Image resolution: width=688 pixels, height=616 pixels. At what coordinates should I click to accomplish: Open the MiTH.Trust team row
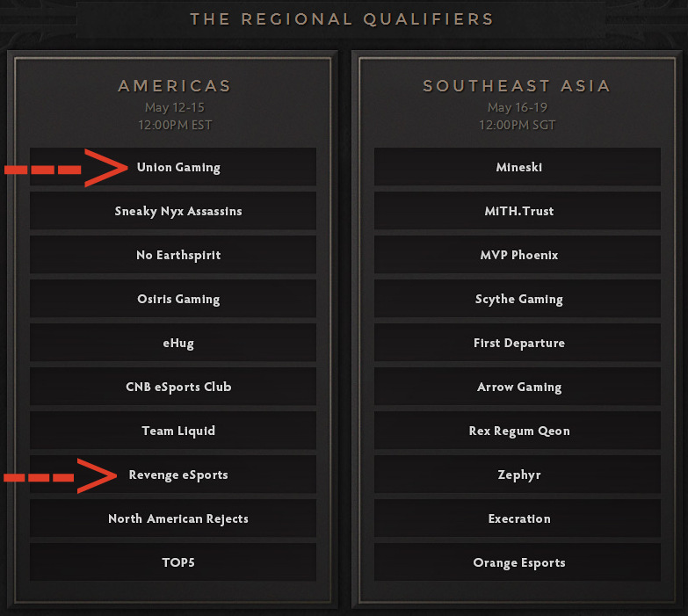coord(518,211)
